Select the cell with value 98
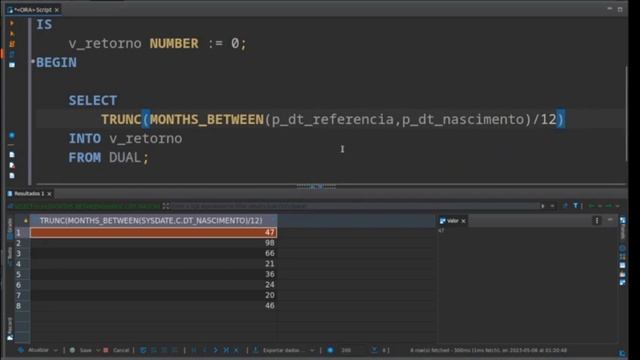The width and height of the screenshot is (640, 360). coord(153,243)
